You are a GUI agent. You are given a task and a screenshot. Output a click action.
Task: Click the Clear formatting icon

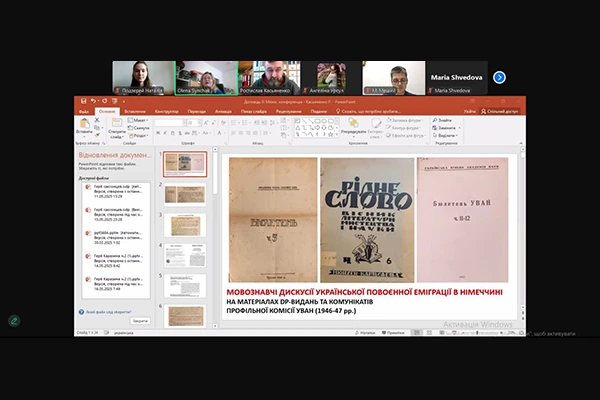pyautogui.click(x=223, y=123)
